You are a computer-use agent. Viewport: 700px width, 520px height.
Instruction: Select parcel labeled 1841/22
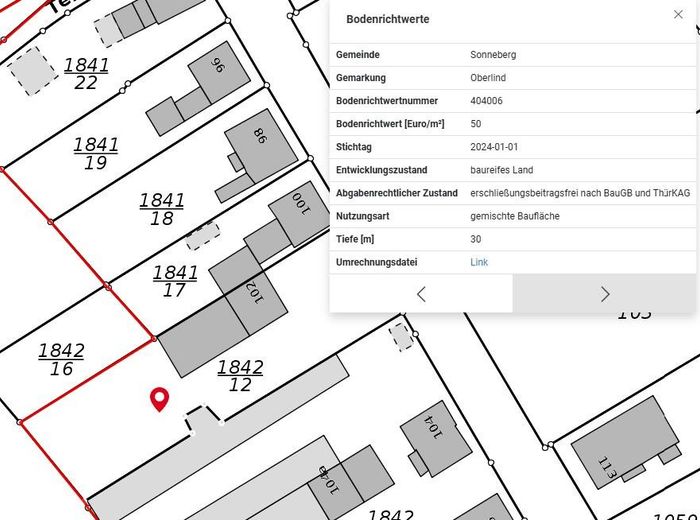[86, 73]
